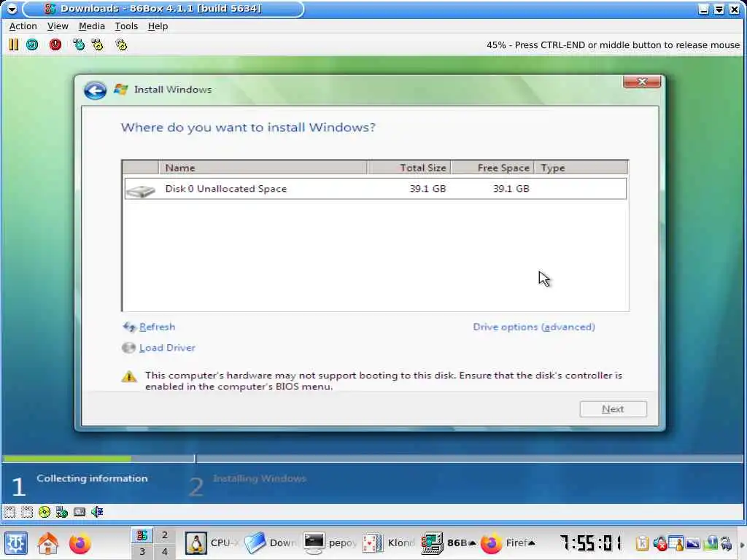This screenshot has width=747, height=560.
Task: Send Ctrl+Alt+Esc via the yellow keys icon
Action: tap(98, 44)
